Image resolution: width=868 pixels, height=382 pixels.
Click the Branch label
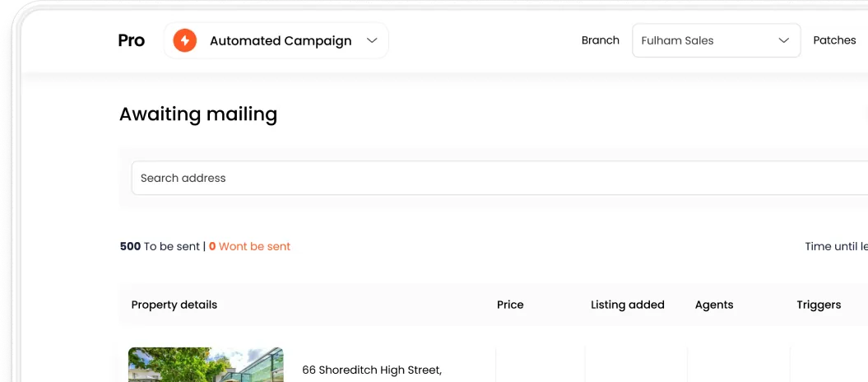pos(600,40)
